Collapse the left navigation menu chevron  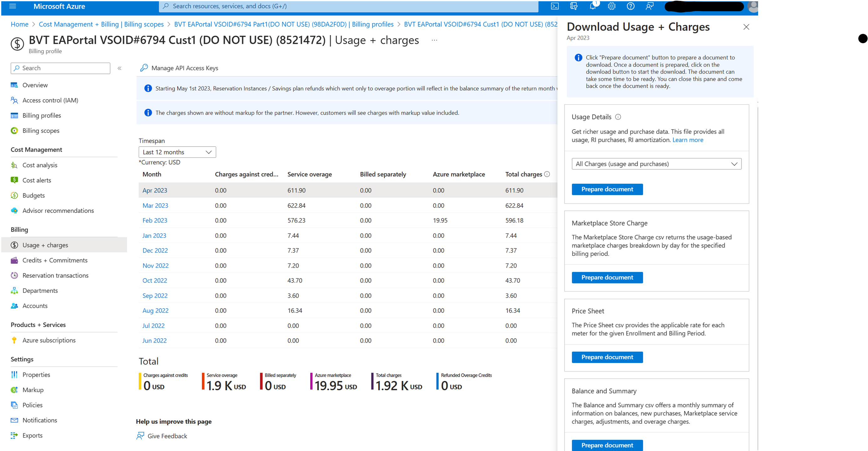(119, 68)
